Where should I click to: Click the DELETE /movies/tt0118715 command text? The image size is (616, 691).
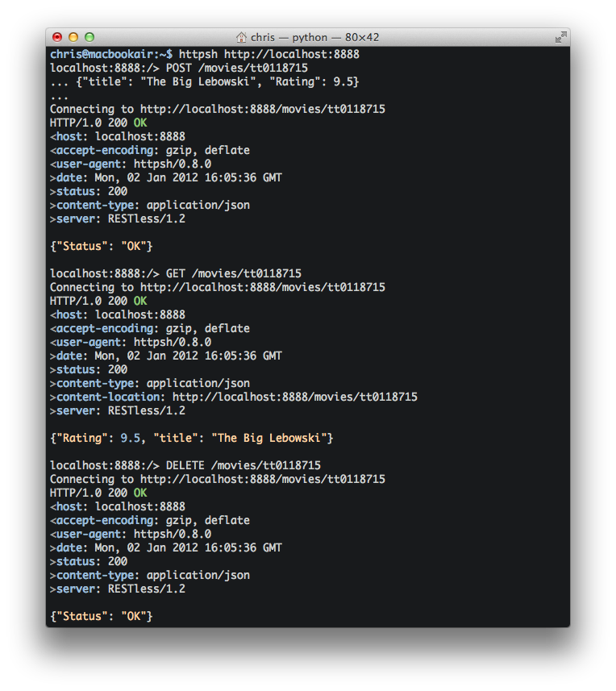(x=243, y=465)
